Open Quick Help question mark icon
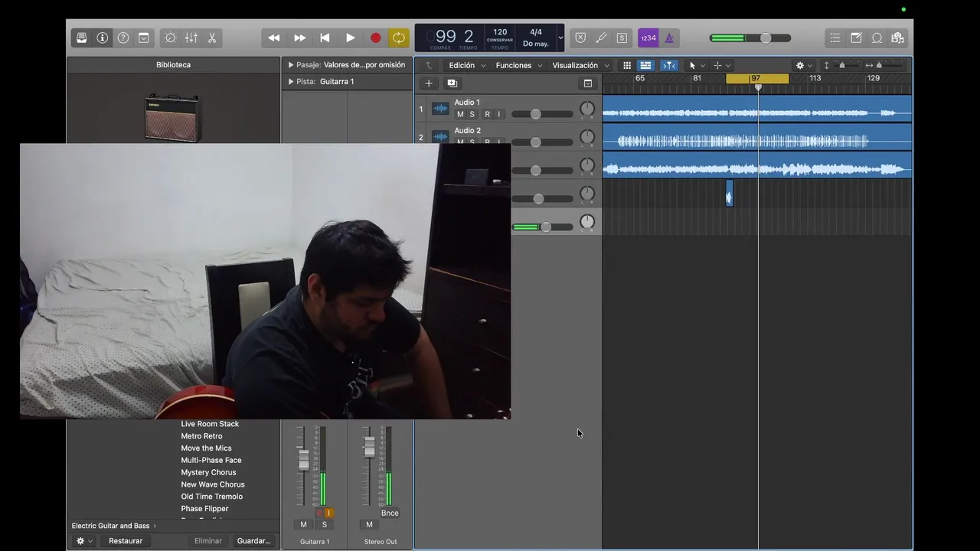 tap(122, 37)
